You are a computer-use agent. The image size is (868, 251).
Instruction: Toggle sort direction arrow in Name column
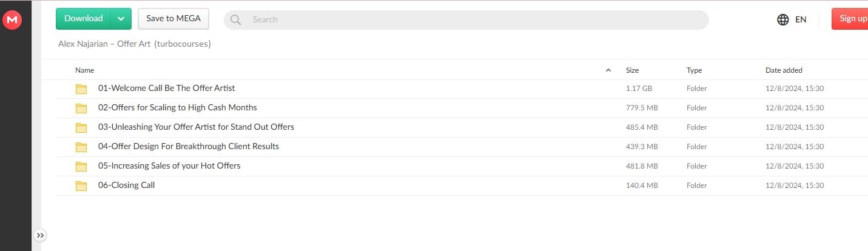[608, 70]
